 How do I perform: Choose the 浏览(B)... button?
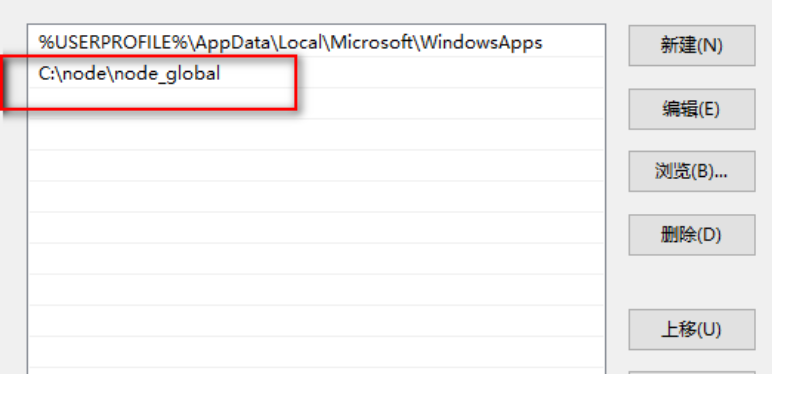(x=692, y=172)
